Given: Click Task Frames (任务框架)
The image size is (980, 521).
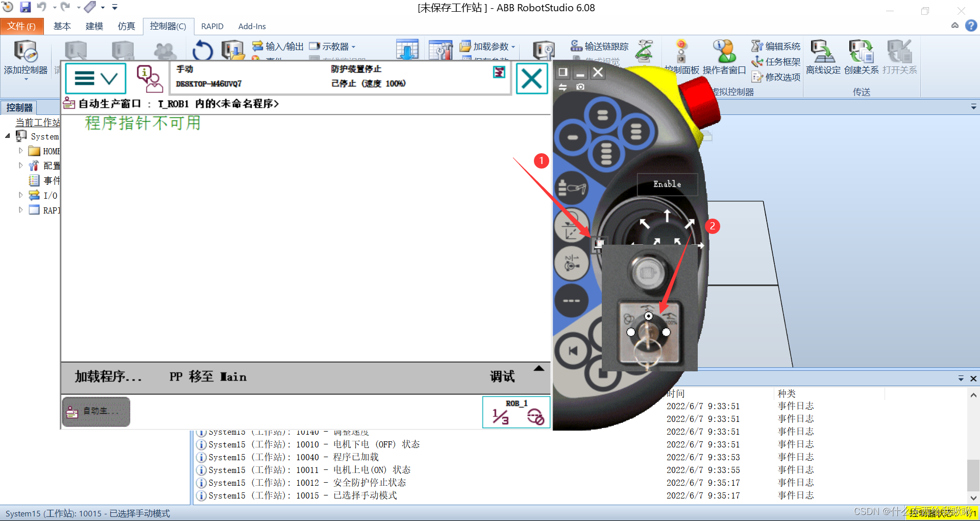Looking at the screenshot, I should 776,62.
